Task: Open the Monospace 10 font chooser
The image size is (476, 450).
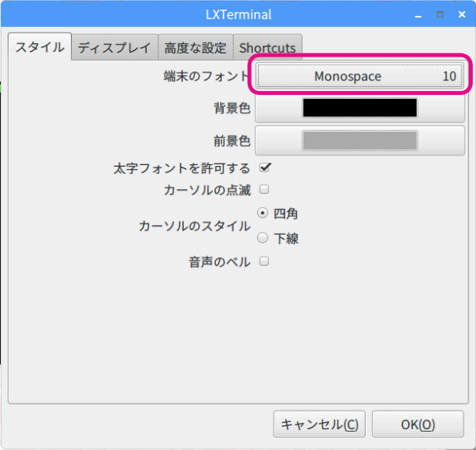Action: tap(359, 76)
